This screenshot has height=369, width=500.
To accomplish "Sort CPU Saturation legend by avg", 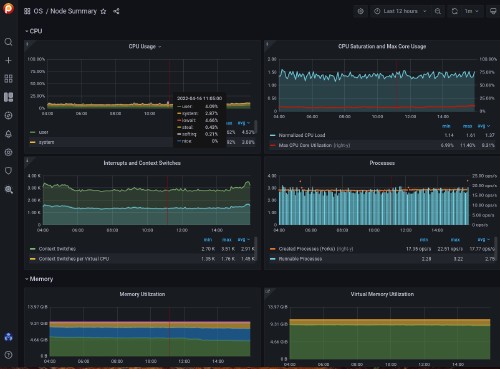I will [x=484, y=126].
